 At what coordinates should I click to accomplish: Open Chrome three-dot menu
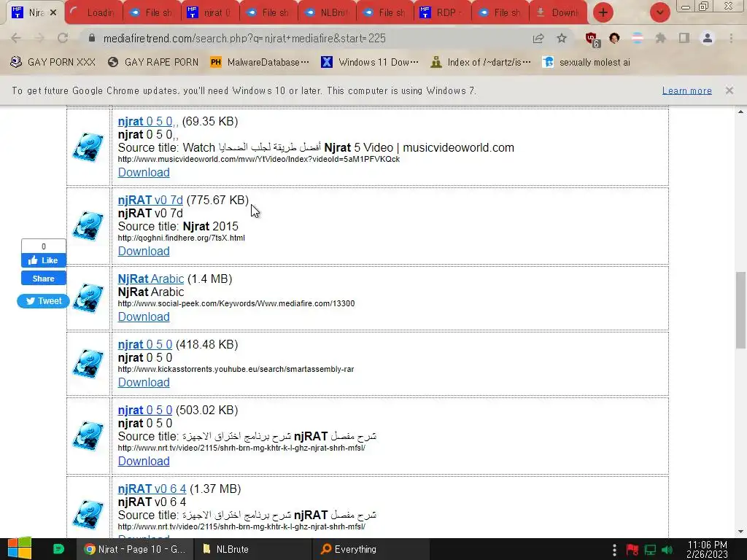click(x=731, y=38)
